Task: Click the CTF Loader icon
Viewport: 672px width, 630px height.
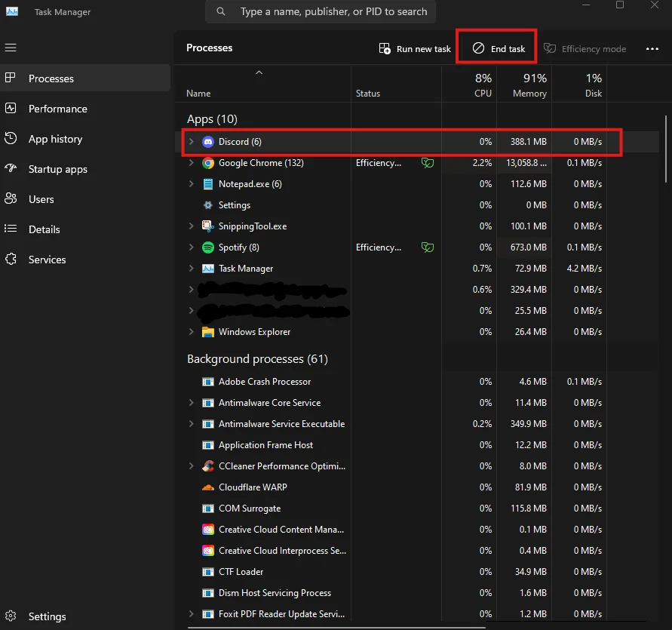Action: point(208,572)
